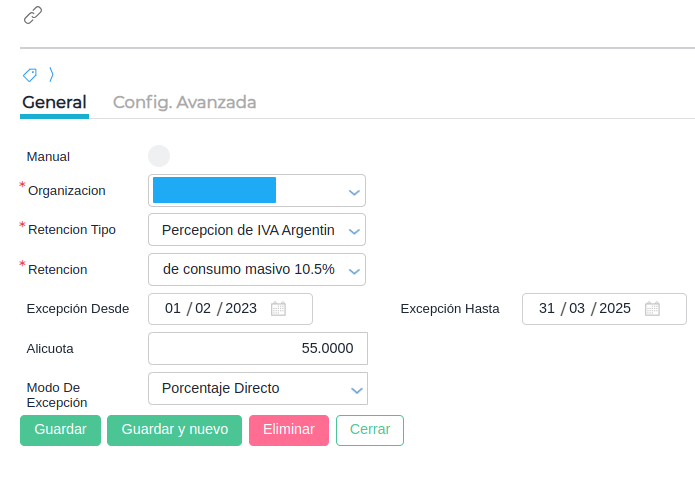The height and width of the screenshot is (481, 695).
Task: Click the chevron next to tag icon
Action: coord(51,75)
